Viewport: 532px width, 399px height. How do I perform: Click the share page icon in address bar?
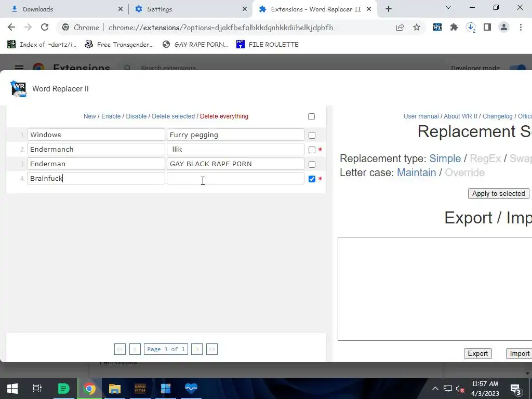pyautogui.click(x=400, y=28)
